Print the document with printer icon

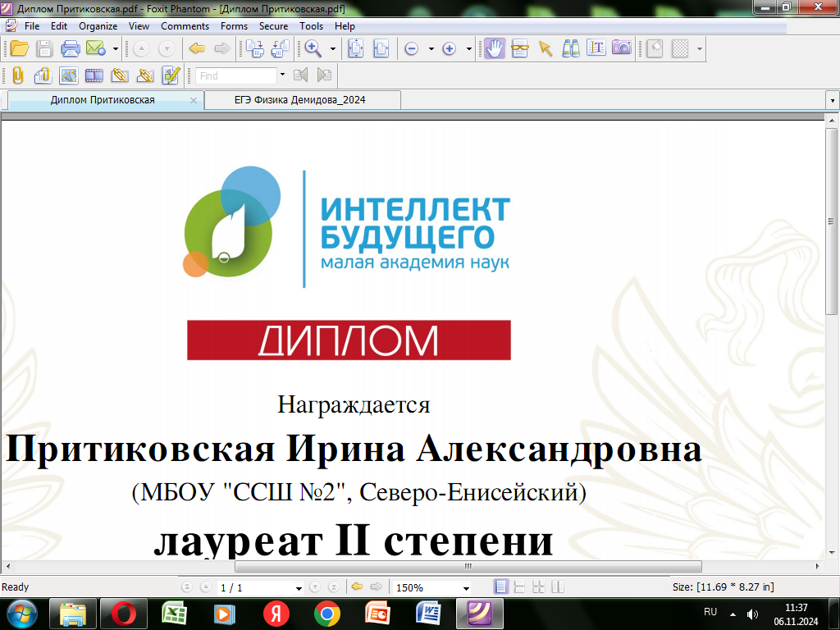coord(71,48)
